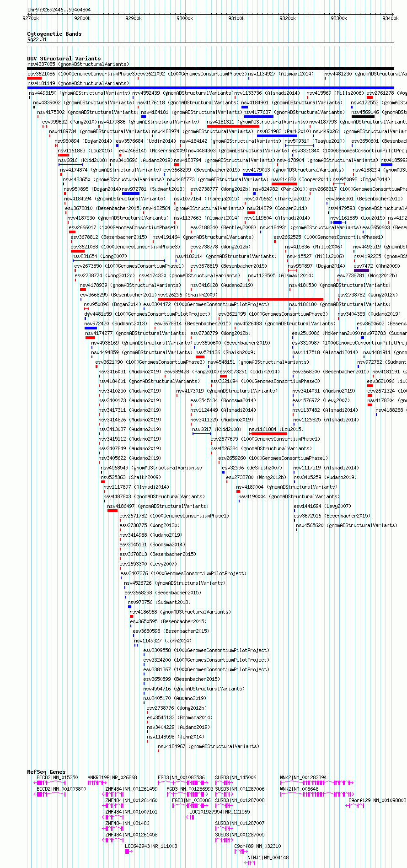Screen dimensions: 407x868
Task: Open variant esv3621088 (1000GenomesConsortiumPhase3)
Action: click(125, 247)
